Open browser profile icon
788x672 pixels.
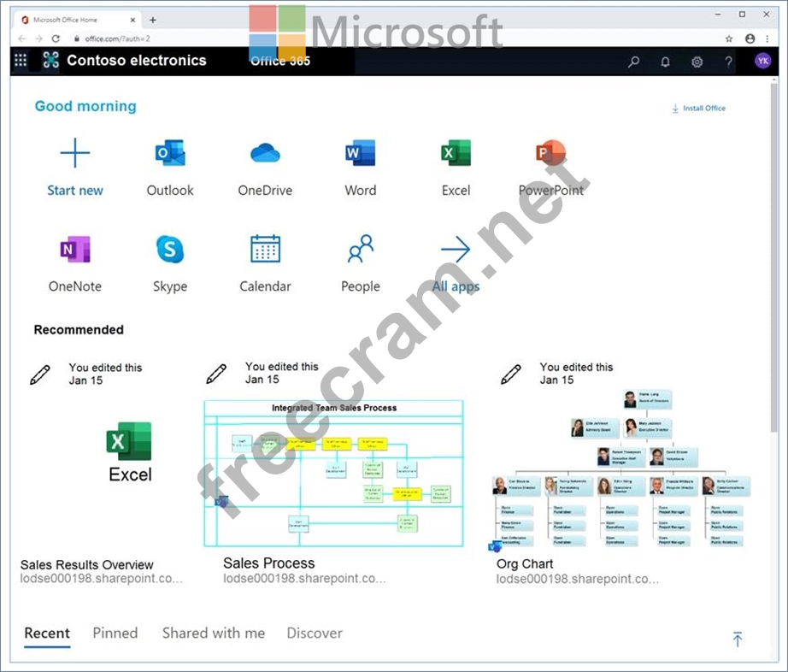(750, 38)
